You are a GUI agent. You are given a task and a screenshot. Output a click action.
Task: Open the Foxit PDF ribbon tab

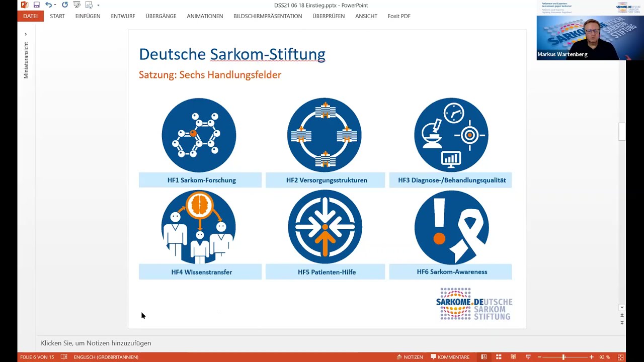pyautogui.click(x=399, y=16)
